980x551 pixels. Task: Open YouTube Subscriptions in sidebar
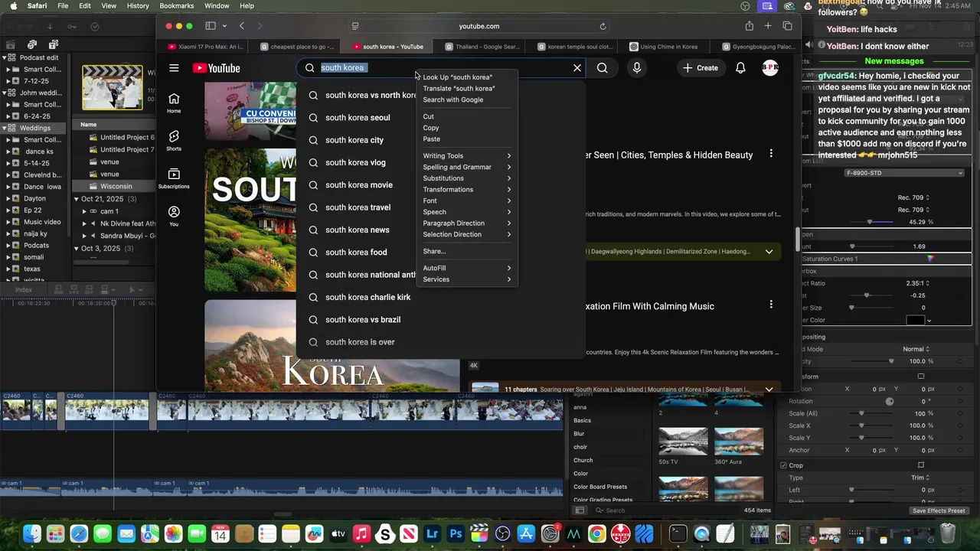pos(174,178)
